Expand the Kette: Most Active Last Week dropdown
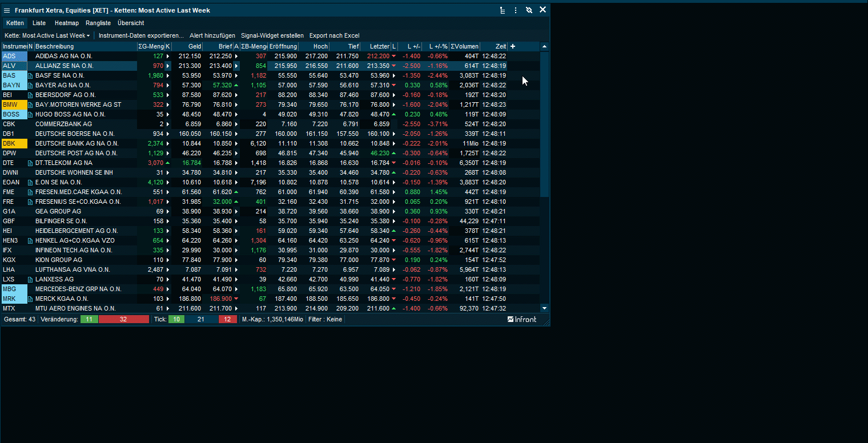 coord(47,35)
